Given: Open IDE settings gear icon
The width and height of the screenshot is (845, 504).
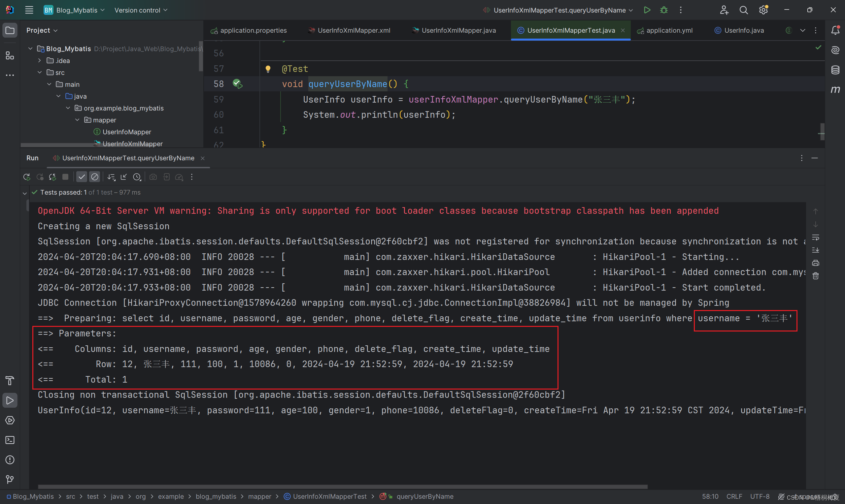Looking at the screenshot, I should [763, 10].
